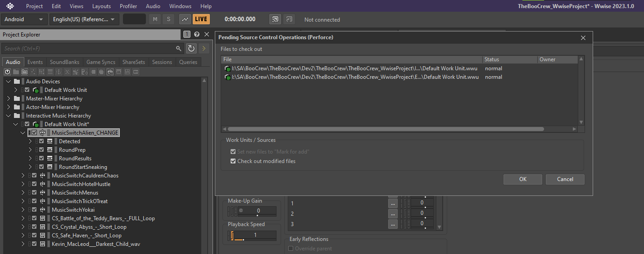
Task: Toggle the inclusion checkbox for MusicSwitchMenus
Action: pos(34,193)
